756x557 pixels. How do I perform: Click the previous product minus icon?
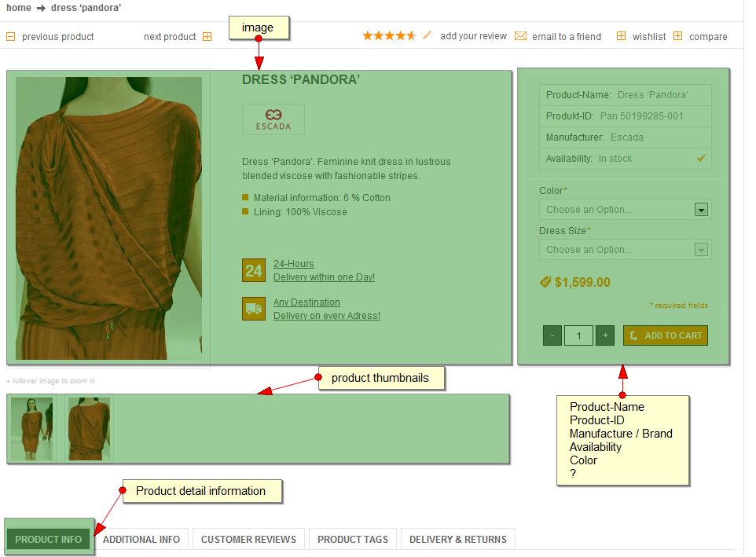tap(11, 36)
